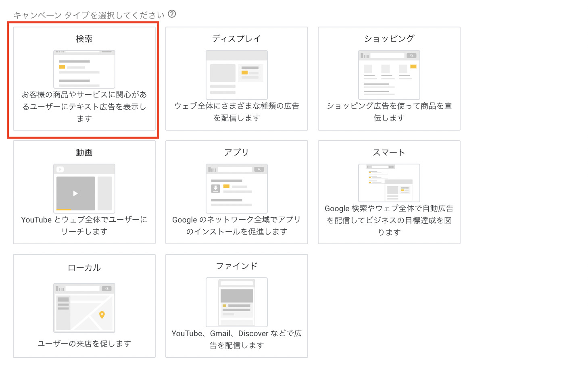
Task: Click the ショッピング campaign illustration
Action: [389, 75]
